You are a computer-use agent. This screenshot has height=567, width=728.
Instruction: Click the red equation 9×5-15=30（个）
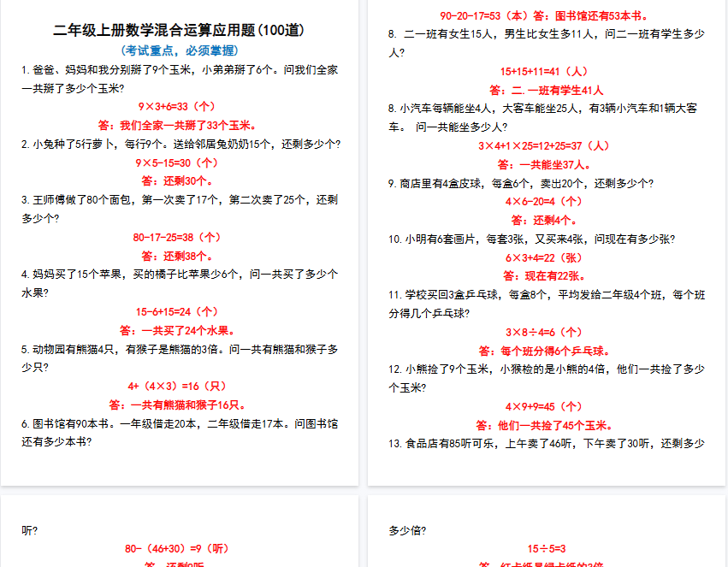tap(178, 162)
